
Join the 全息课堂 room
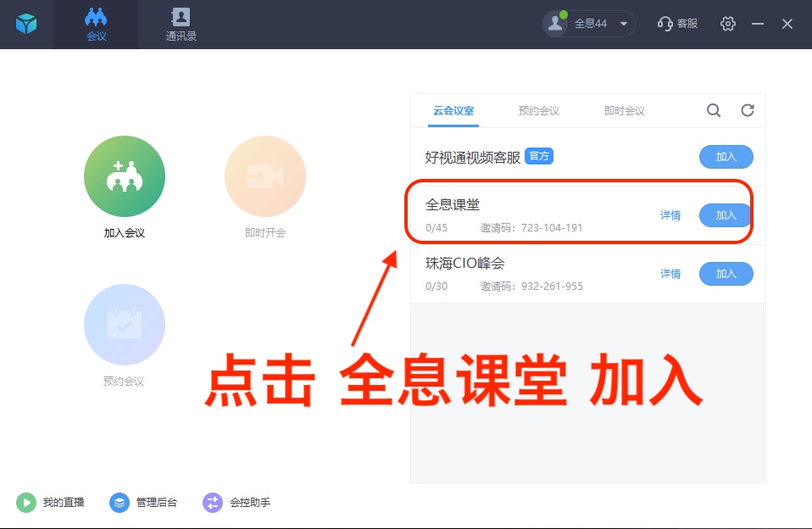coord(726,215)
